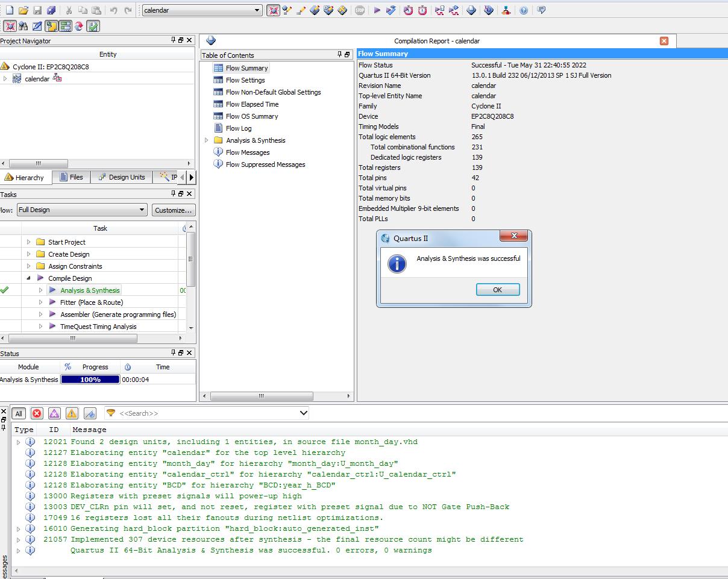Screen dimensions: 728x579
Task: Toggle the All messages filter button
Action: pos(19,413)
